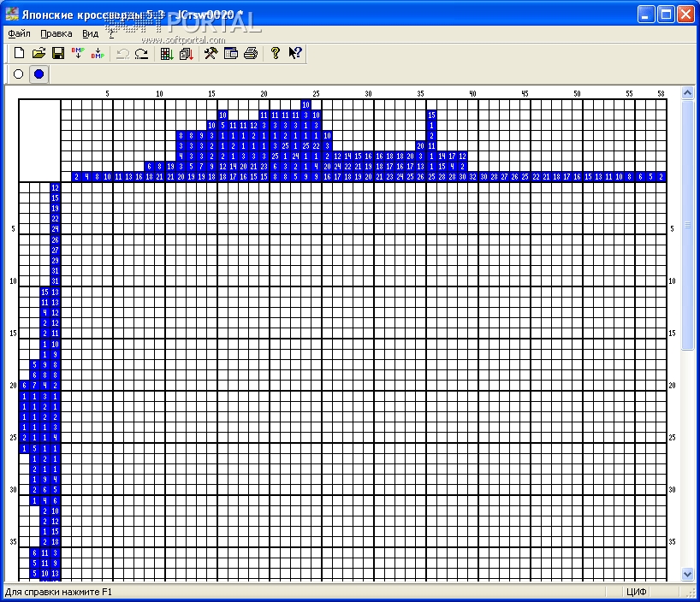The height and width of the screenshot is (602, 700).
Task: Activate the context help cursor icon
Action: tap(294, 54)
